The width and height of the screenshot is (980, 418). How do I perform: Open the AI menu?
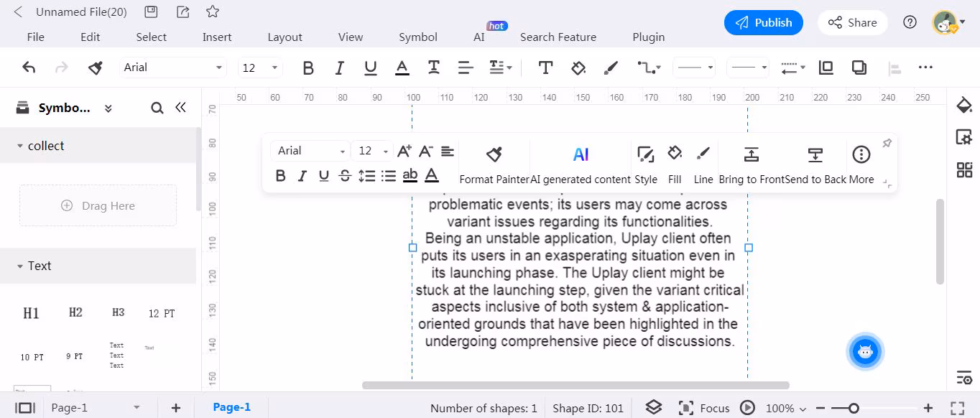(479, 37)
